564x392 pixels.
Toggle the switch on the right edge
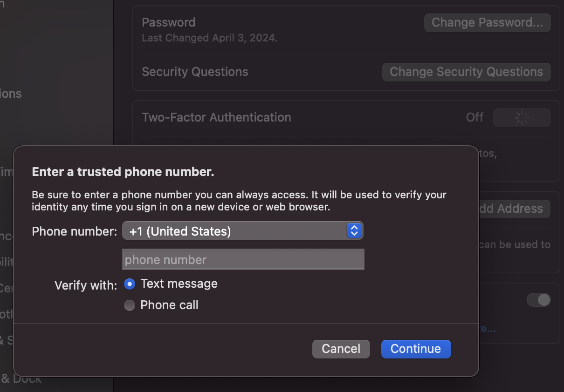tap(539, 300)
